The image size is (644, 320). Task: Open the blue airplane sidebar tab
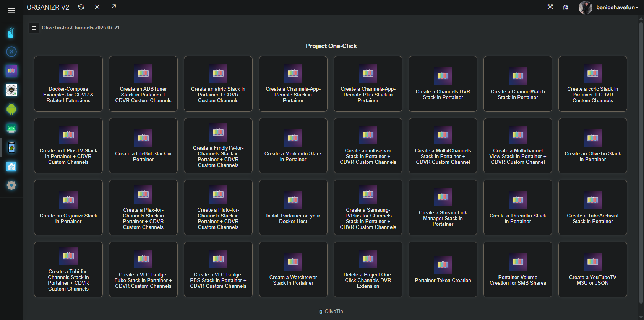point(11,52)
